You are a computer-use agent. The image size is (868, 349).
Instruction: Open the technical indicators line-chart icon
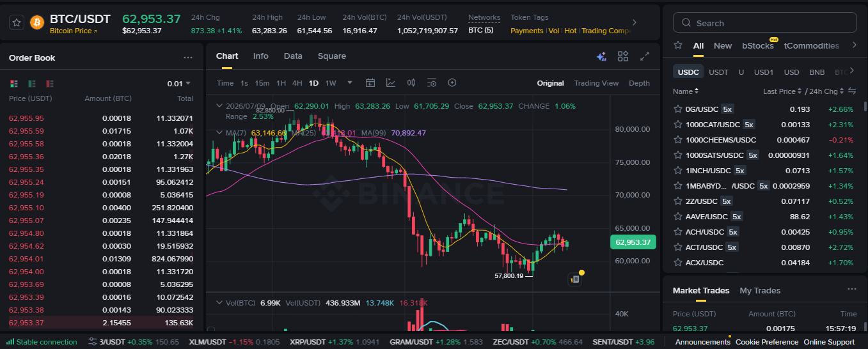click(x=391, y=83)
